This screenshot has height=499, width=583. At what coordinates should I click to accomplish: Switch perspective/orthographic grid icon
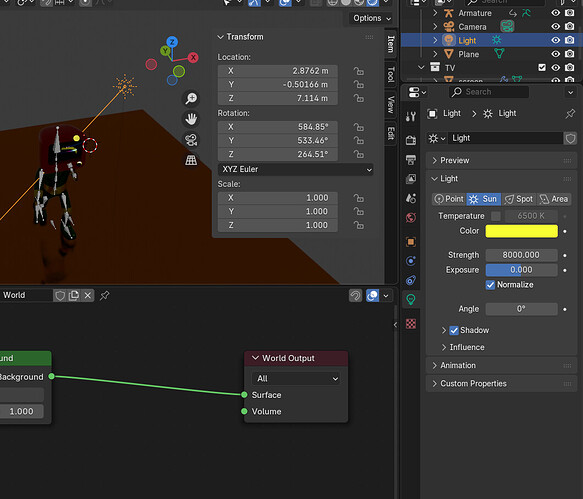[x=191, y=160]
